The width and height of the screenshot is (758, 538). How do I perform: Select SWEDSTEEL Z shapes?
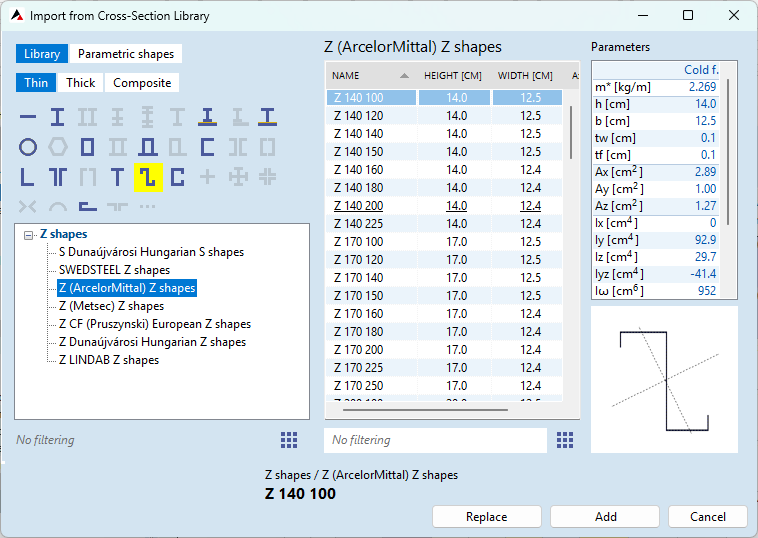point(115,270)
